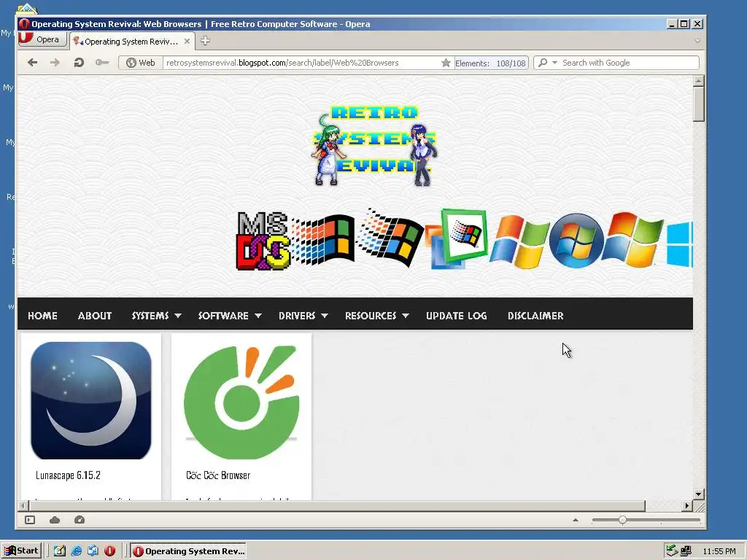Click vertical scrollbar up arrow
The height and width of the screenshot is (560, 747).
[x=698, y=80]
